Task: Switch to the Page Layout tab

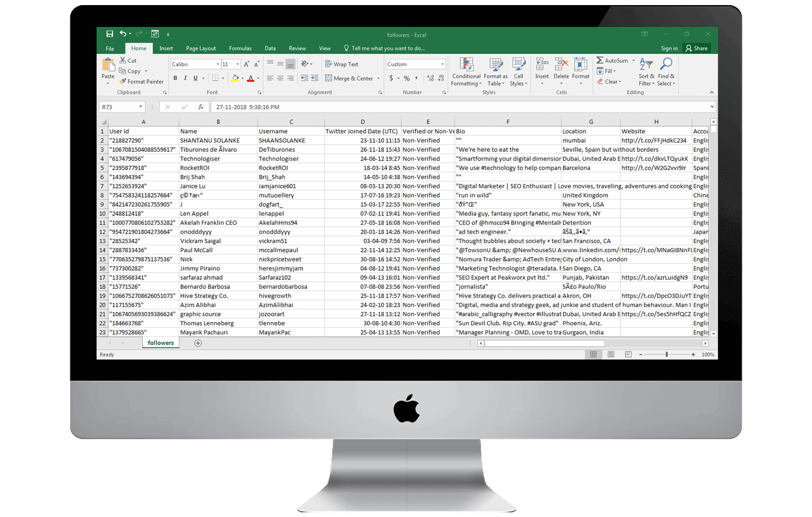Action: click(x=201, y=49)
